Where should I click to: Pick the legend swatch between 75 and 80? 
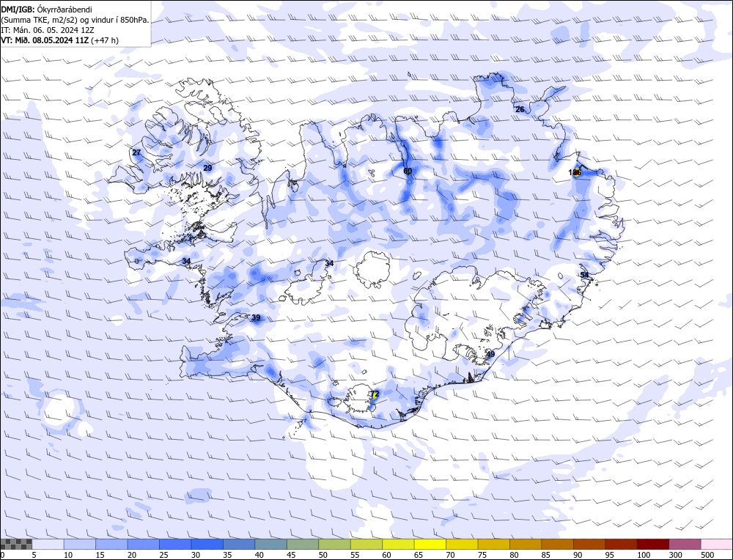(x=493, y=544)
